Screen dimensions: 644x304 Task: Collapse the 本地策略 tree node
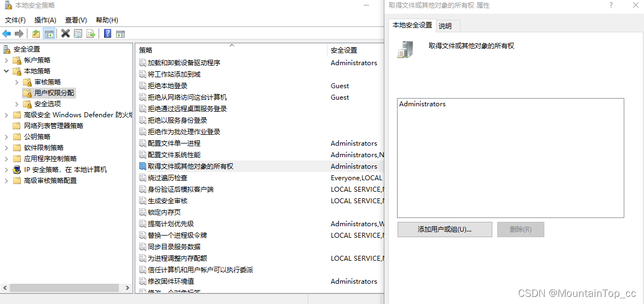pos(6,71)
